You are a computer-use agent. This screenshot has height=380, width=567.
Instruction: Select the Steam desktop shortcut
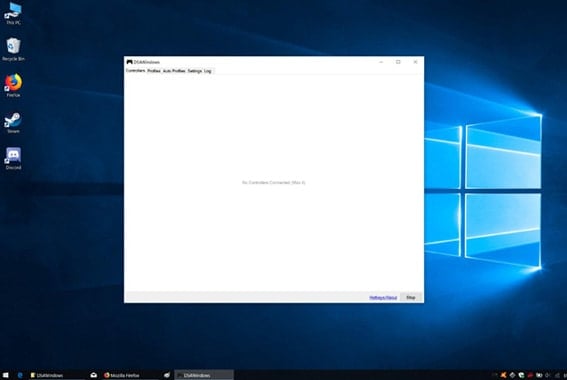[x=13, y=122]
